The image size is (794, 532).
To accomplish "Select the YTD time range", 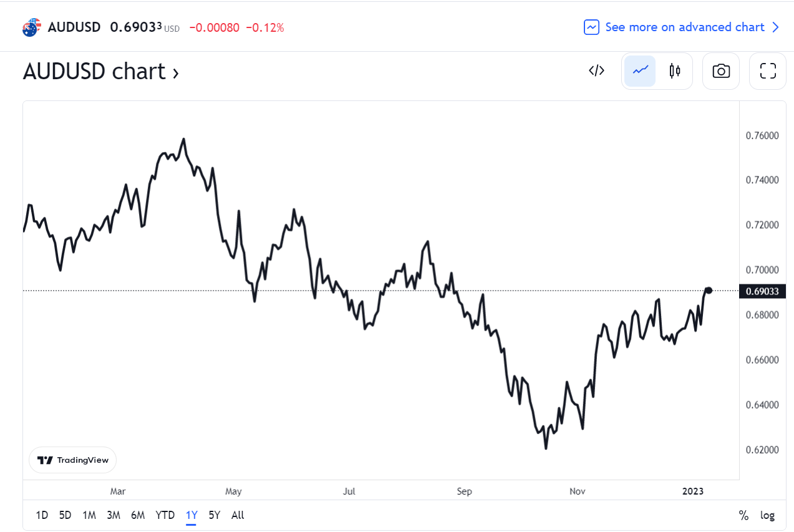I will pyautogui.click(x=165, y=515).
